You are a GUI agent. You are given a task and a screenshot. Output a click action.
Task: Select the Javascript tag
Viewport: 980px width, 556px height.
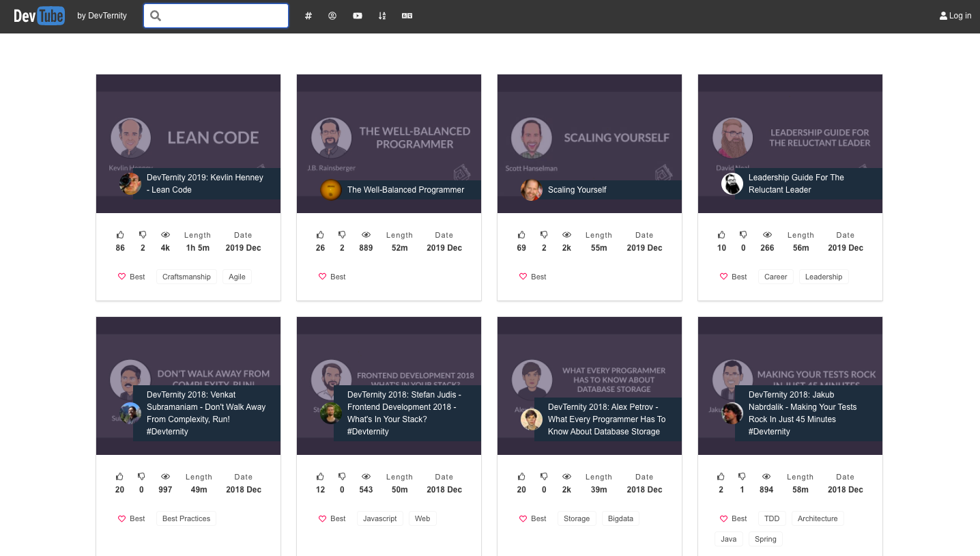[x=380, y=518]
